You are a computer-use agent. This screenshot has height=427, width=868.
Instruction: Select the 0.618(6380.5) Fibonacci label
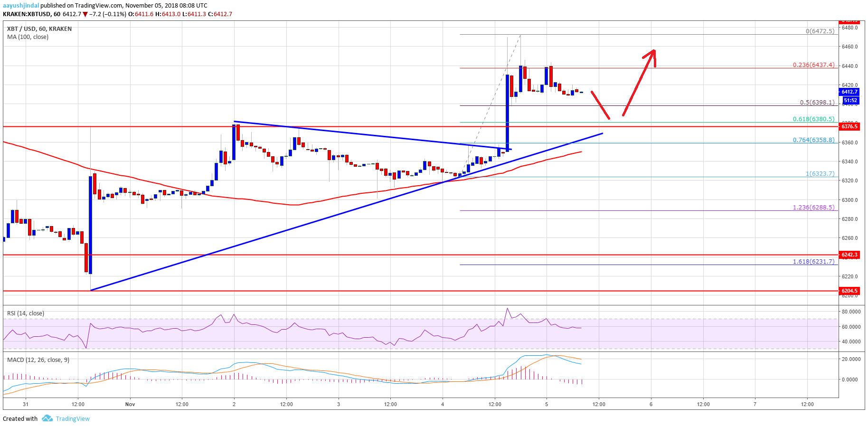(813, 120)
